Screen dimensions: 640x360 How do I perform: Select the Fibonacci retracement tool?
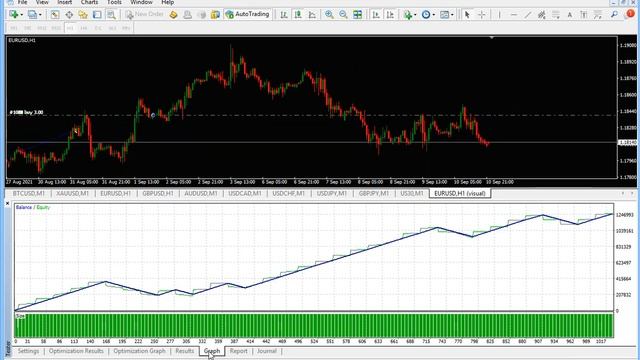[x=556, y=15]
